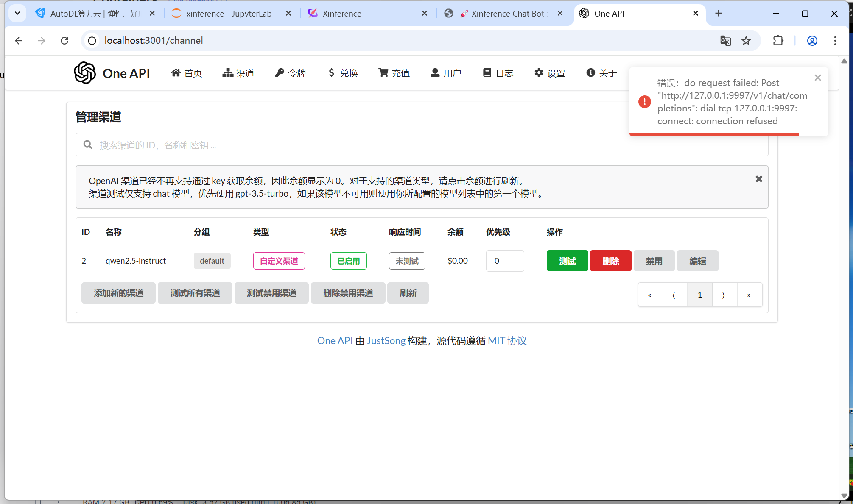Click the priority input field

tap(505, 261)
